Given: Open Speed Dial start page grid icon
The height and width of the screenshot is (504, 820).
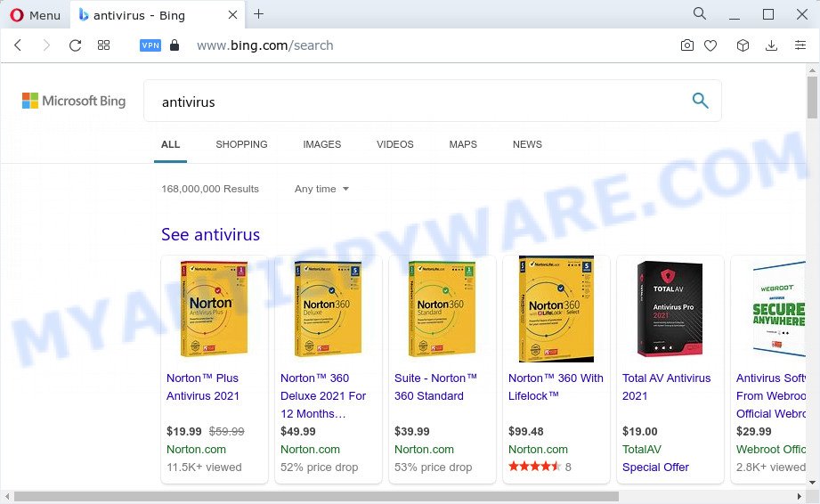Looking at the screenshot, I should click(103, 45).
